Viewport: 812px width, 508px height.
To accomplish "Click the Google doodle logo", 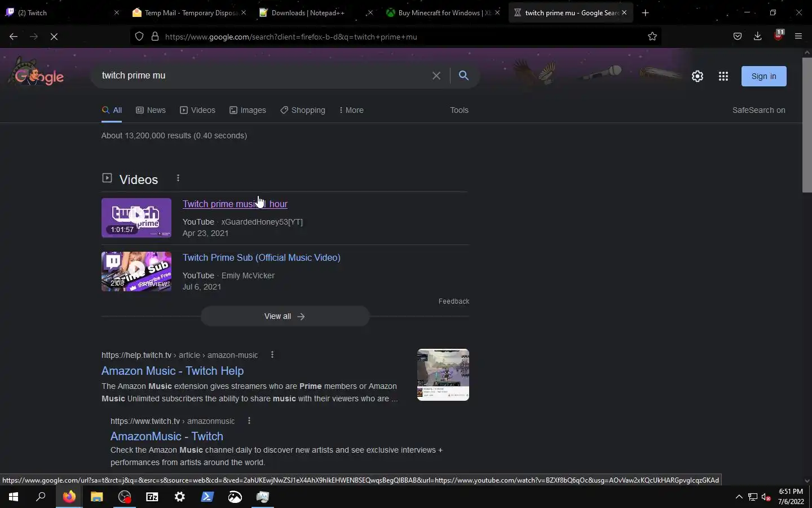I will (x=38, y=73).
